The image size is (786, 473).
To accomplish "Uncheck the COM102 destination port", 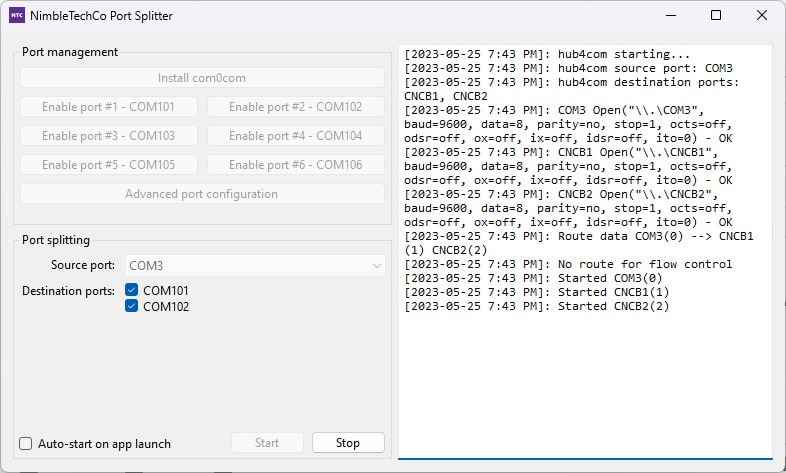I will click(132, 307).
